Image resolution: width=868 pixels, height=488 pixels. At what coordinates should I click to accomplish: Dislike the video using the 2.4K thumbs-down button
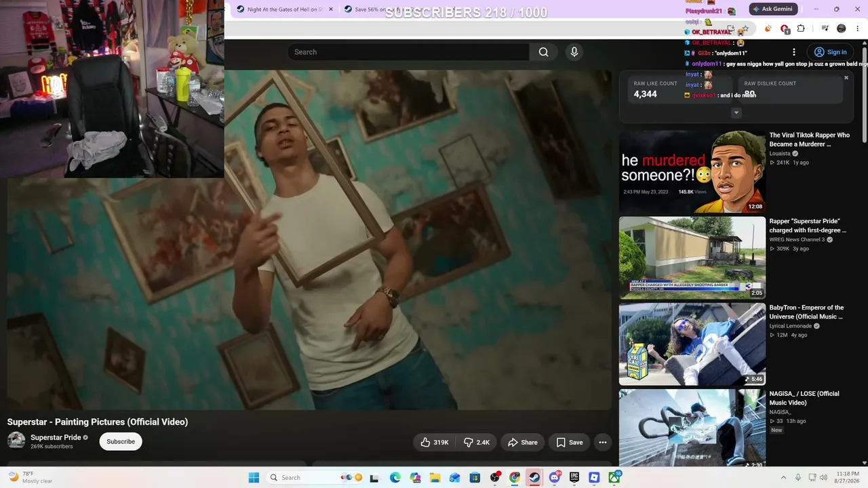click(x=477, y=442)
